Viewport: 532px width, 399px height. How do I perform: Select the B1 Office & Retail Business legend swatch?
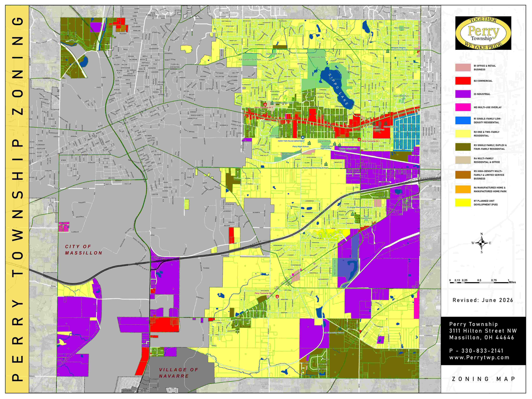463,68
